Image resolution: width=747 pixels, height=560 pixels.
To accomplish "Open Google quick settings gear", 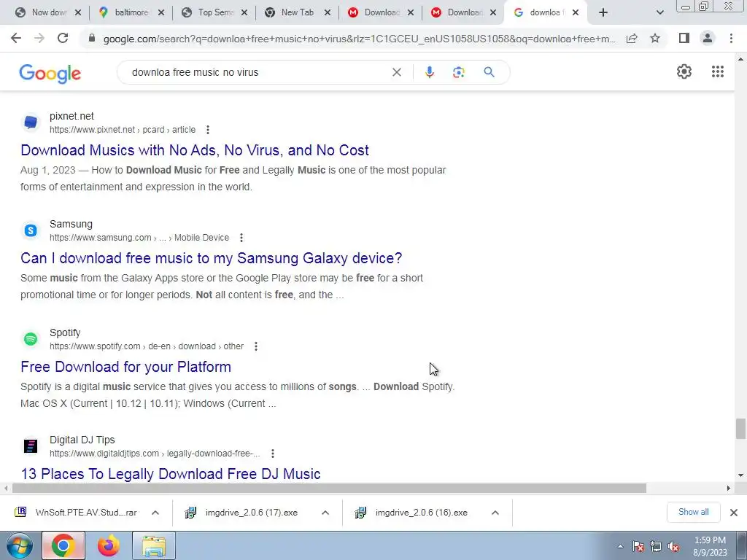I will [x=684, y=71].
